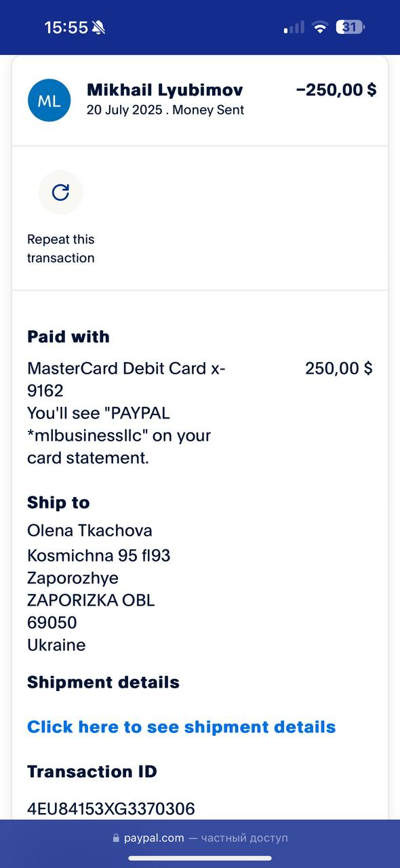400x868 pixels.
Task: Tap the Olena Tkachova shipping name
Action: pos(89,530)
